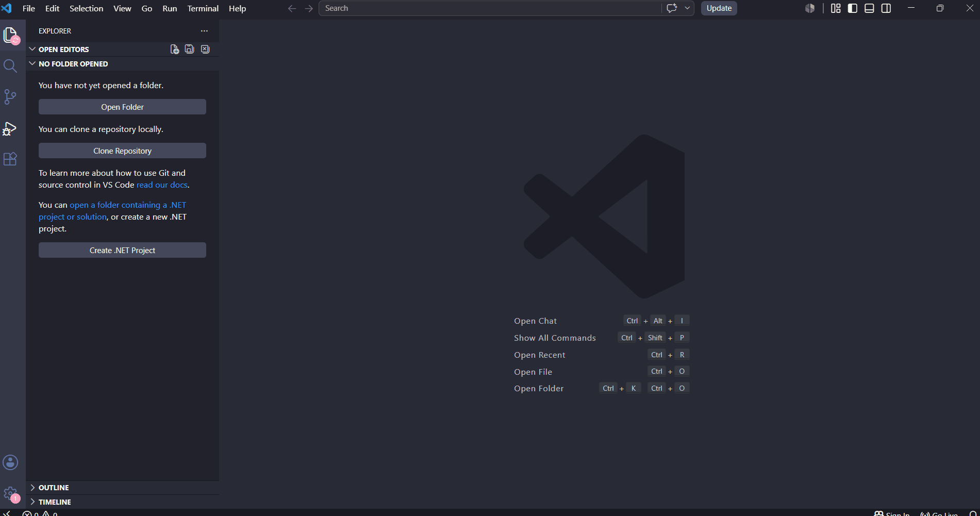Image resolution: width=980 pixels, height=516 pixels.
Task: Click Sign In in the status bar
Action: pyautogui.click(x=892, y=513)
